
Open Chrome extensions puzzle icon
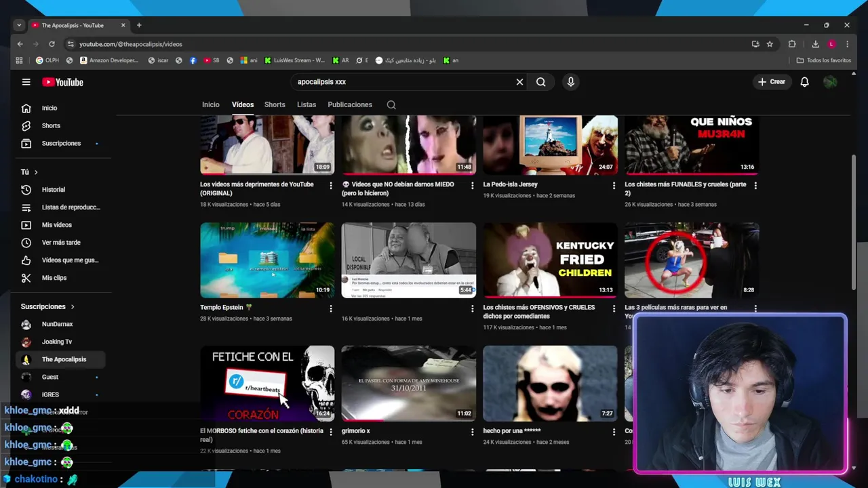pos(792,44)
